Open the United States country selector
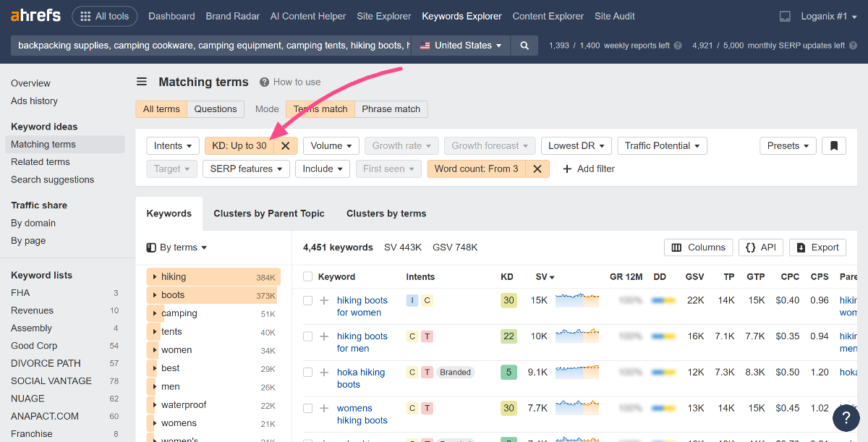Screen dimensions: 868x442 click(460, 45)
